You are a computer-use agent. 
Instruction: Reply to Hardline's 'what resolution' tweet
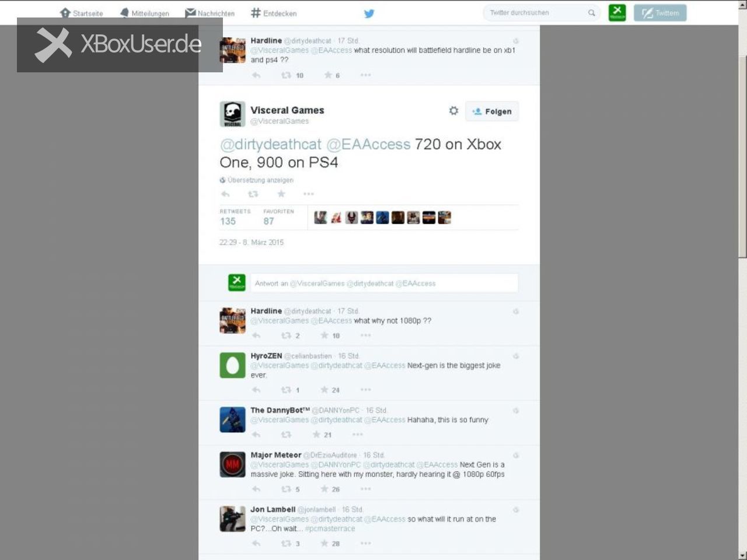256,75
